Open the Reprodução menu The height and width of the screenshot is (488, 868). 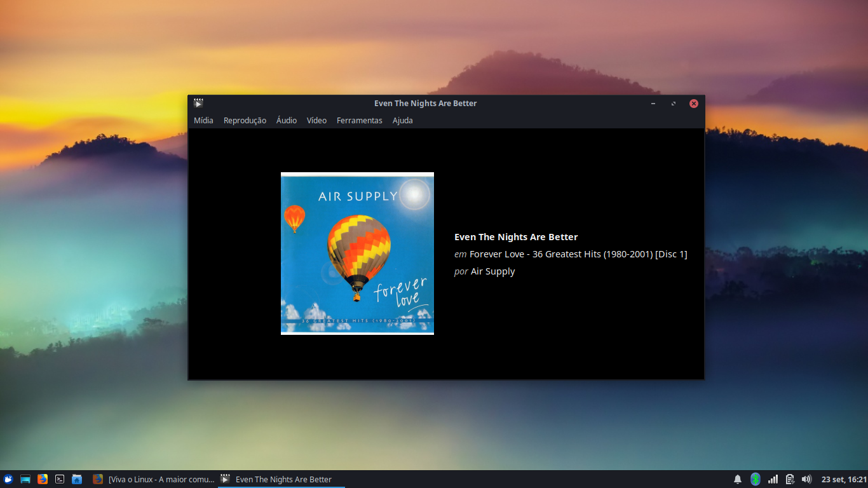pyautogui.click(x=245, y=120)
